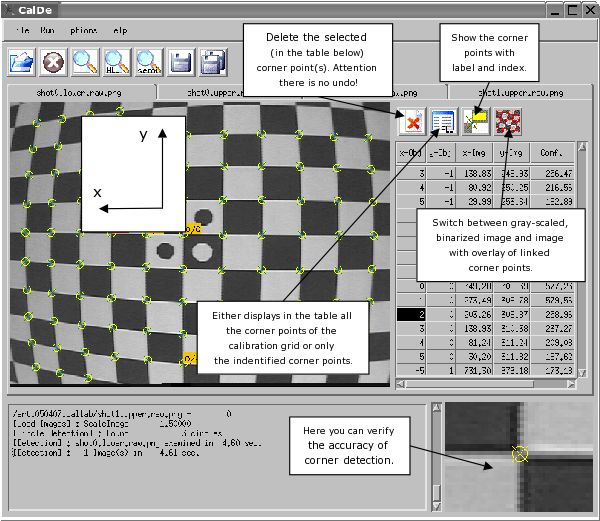The height and width of the screenshot is (521, 600).
Task: Select the highlighted table row with value 2
Action: coord(412,313)
